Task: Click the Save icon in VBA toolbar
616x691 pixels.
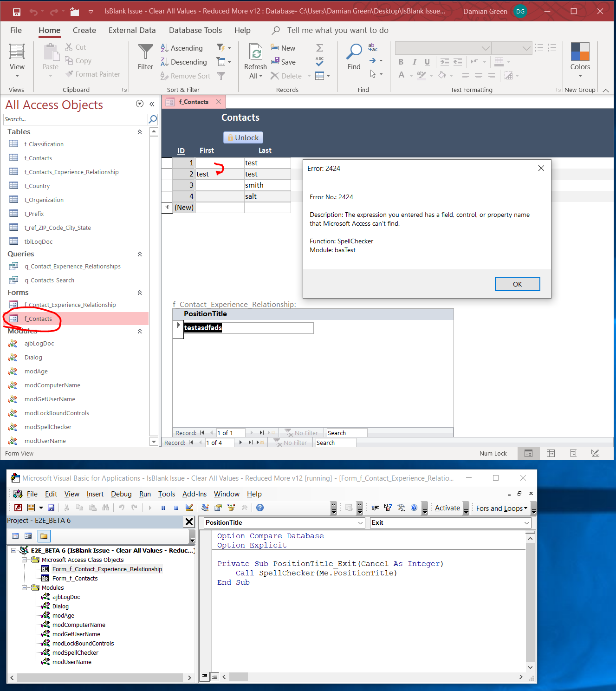Action: (x=51, y=508)
